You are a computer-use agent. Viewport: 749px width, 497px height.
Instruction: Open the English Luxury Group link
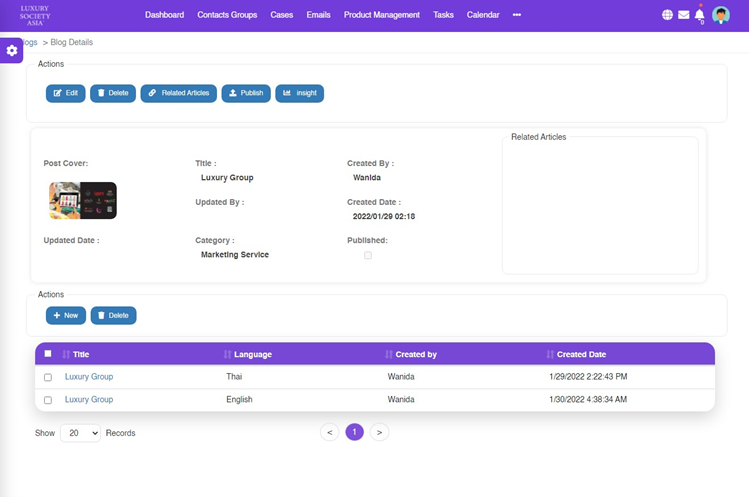tap(89, 400)
